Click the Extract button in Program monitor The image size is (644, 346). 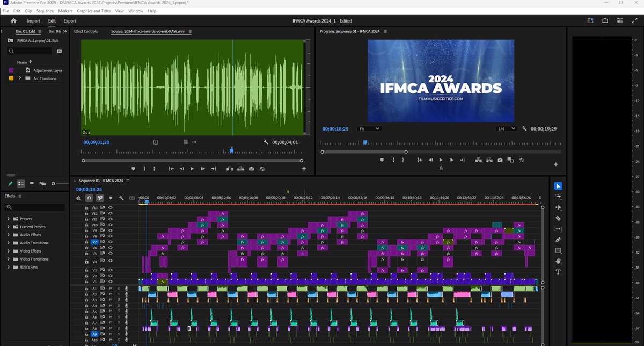click(488, 160)
